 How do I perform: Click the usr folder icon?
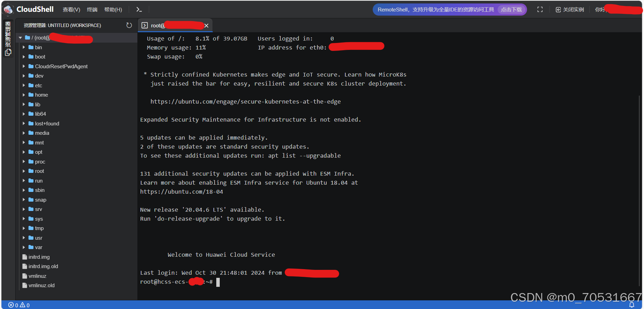pyautogui.click(x=31, y=238)
